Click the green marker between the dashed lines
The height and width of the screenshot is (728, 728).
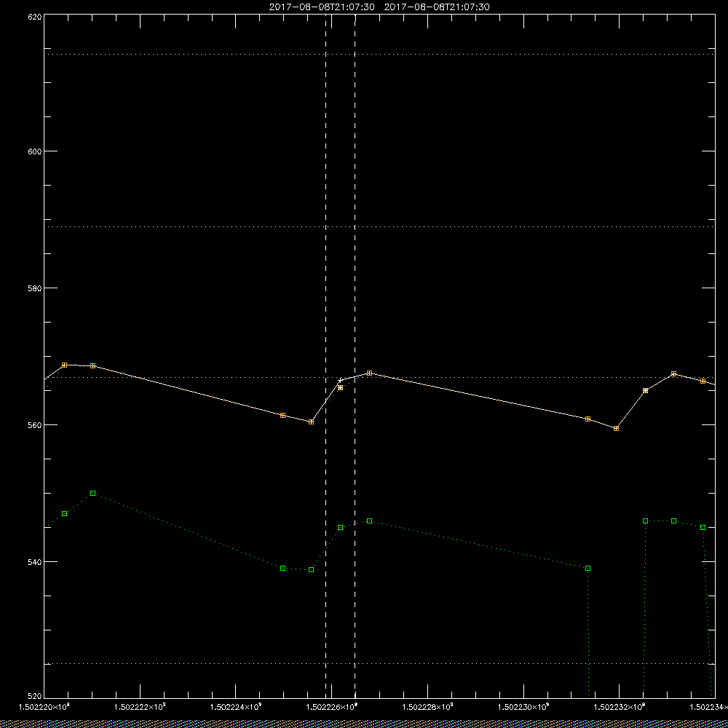(340, 527)
